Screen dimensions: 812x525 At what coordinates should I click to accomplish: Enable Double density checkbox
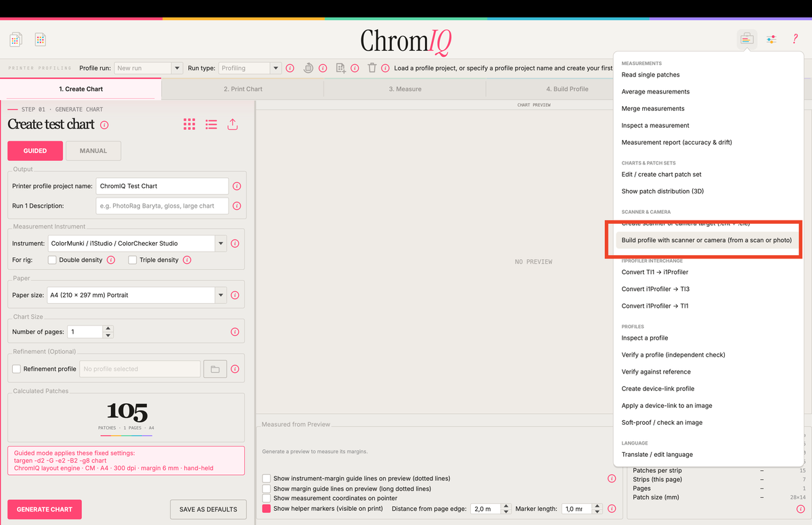coord(52,260)
